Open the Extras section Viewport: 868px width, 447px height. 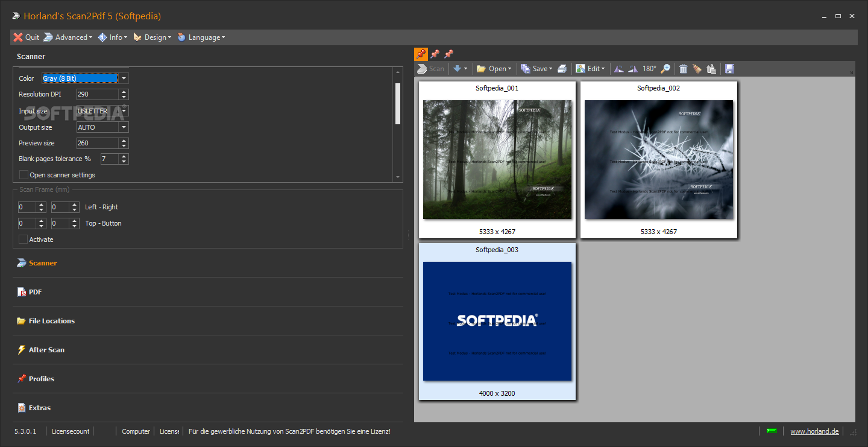click(x=208, y=408)
